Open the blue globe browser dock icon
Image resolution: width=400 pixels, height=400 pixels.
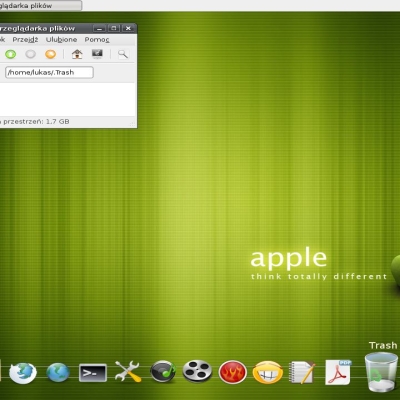(58, 372)
